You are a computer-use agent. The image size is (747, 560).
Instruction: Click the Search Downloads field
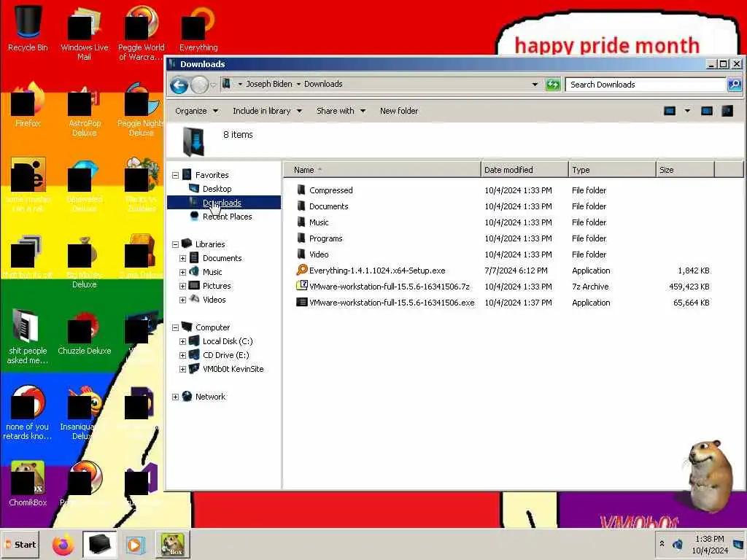pos(646,85)
